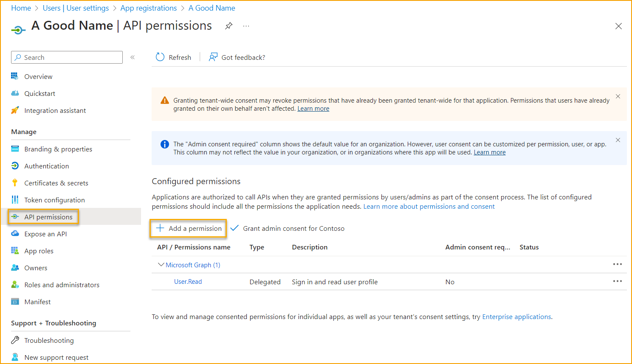Click the Delegated type cell
Screen dimensions: 632x364
click(265, 282)
